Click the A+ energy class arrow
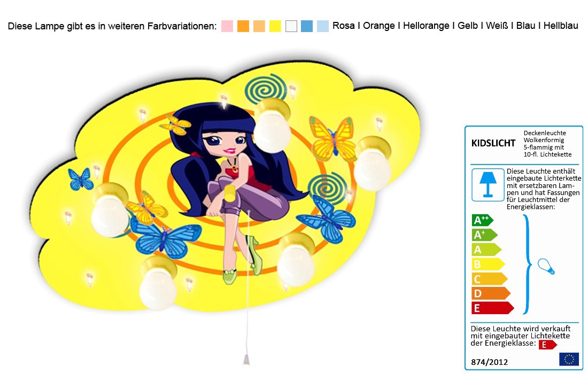This screenshot has width=588, height=374. (484, 235)
